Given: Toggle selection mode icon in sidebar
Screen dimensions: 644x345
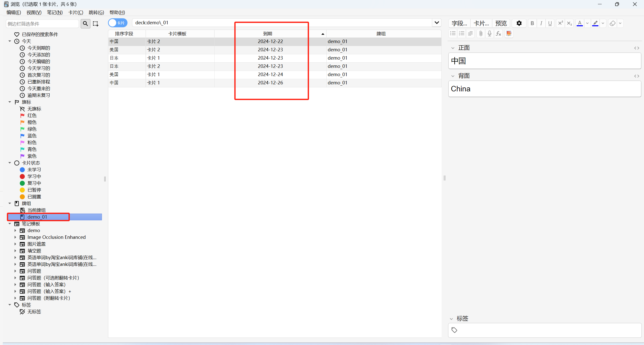Looking at the screenshot, I should click(x=95, y=24).
